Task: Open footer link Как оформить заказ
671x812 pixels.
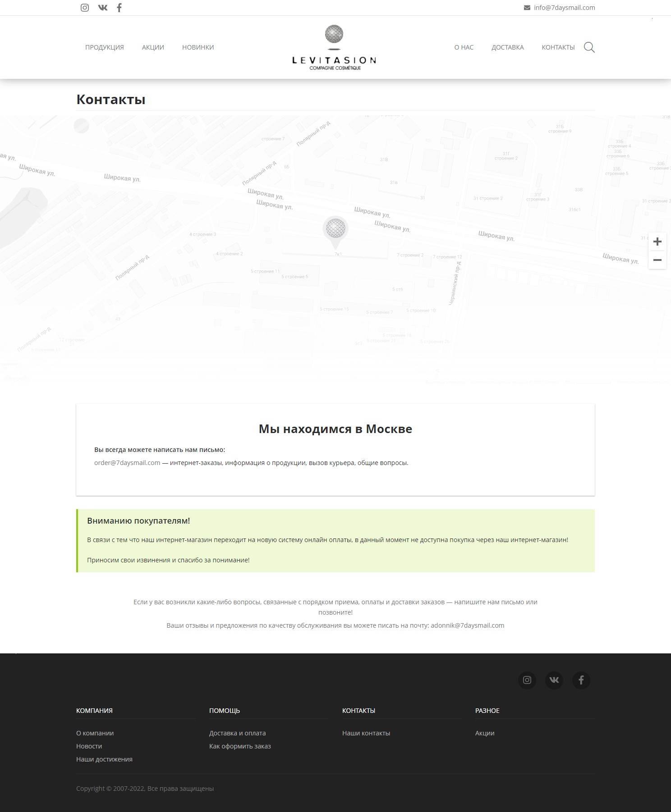Action: click(x=240, y=746)
